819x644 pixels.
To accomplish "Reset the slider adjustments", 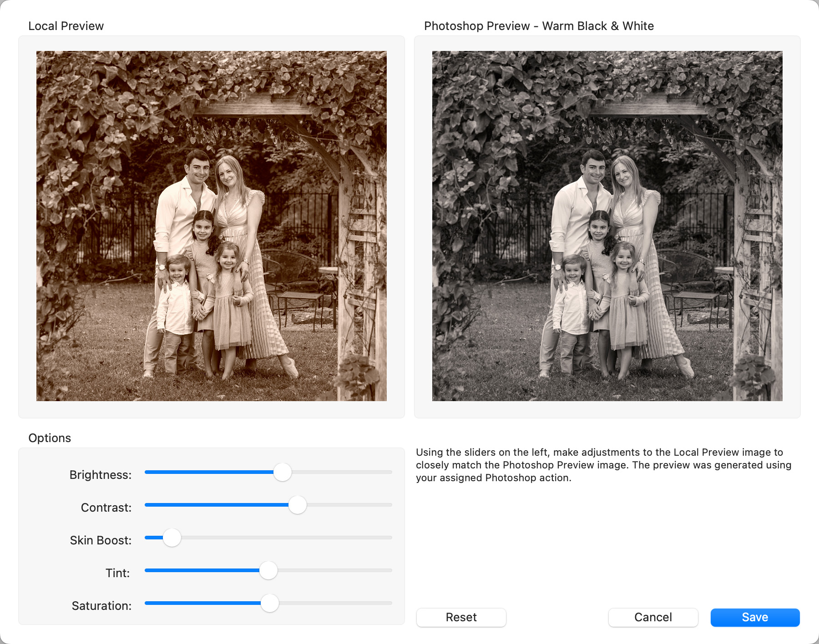I will pyautogui.click(x=461, y=617).
